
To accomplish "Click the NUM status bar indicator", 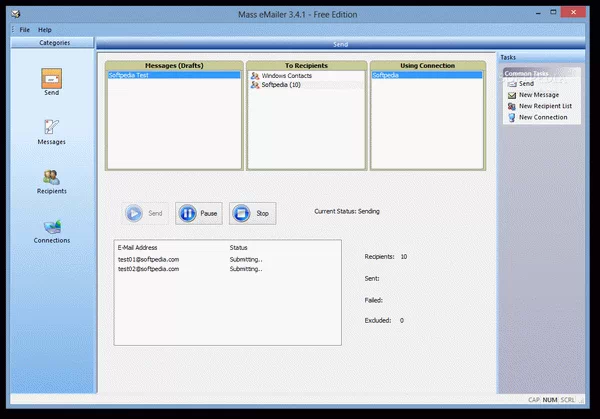I will (550, 400).
